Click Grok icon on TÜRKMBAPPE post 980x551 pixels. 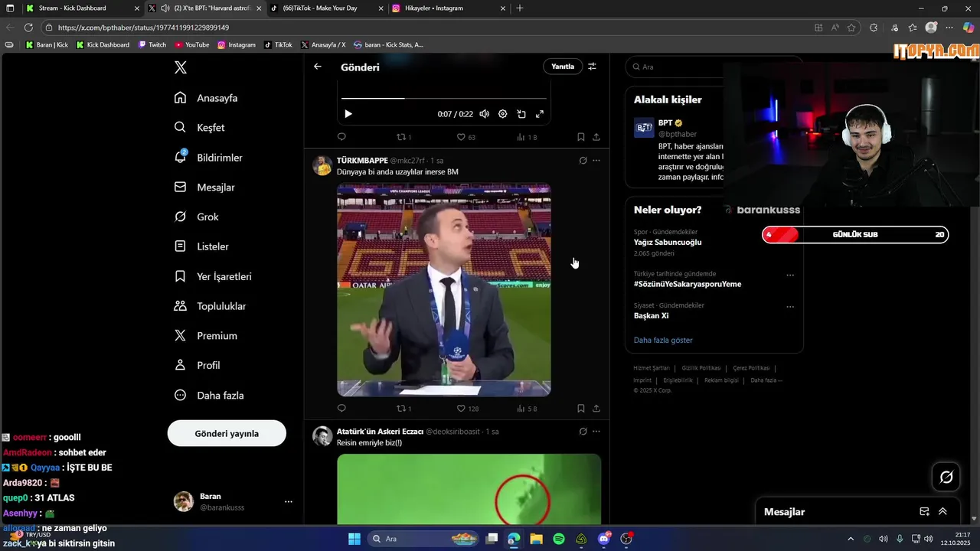click(x=583, y=161)
